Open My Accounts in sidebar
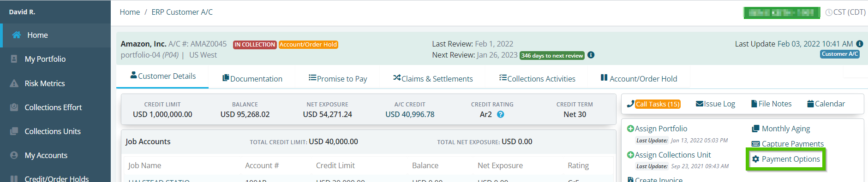The image size is (868, 182). point(46,155)
